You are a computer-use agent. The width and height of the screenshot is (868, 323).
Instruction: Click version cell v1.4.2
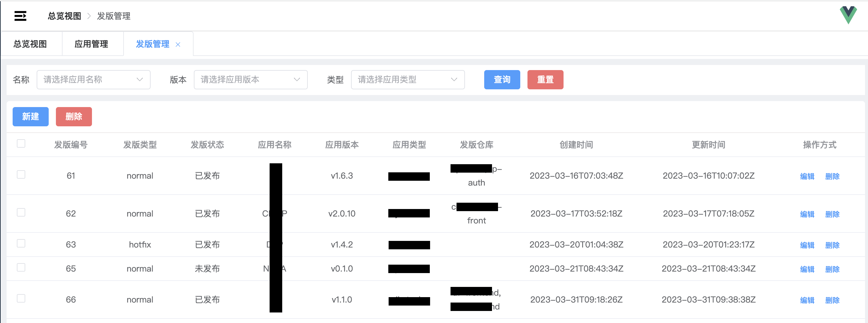pos(342,245)
